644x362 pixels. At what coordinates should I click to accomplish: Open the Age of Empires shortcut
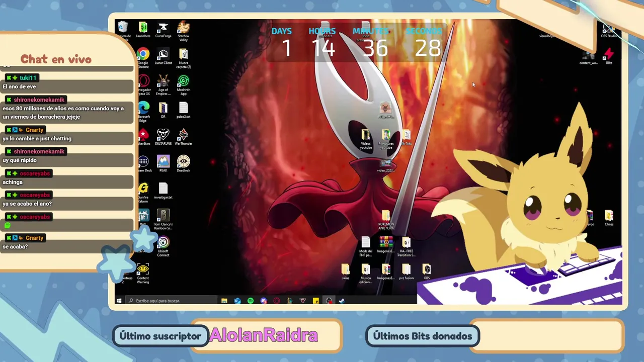(163, 85)
